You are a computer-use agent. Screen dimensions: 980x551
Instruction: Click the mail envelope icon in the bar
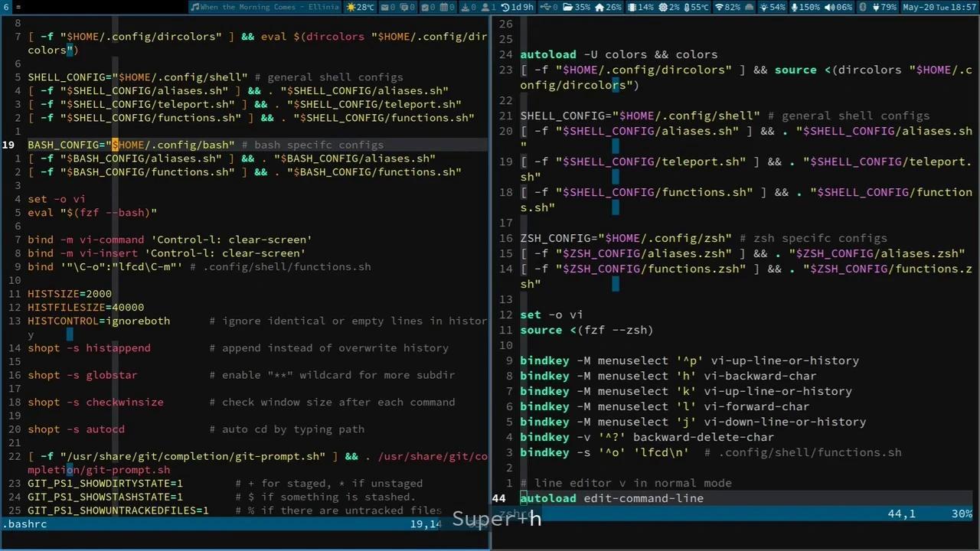(384, 7)
